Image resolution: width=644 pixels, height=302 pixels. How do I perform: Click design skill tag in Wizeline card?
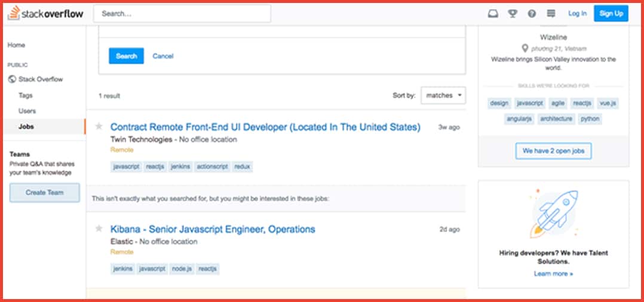(x=499, y=103)
